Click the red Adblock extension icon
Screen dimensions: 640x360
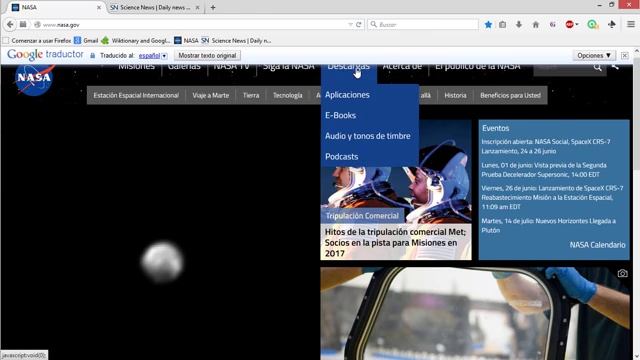tap(569, 24)
